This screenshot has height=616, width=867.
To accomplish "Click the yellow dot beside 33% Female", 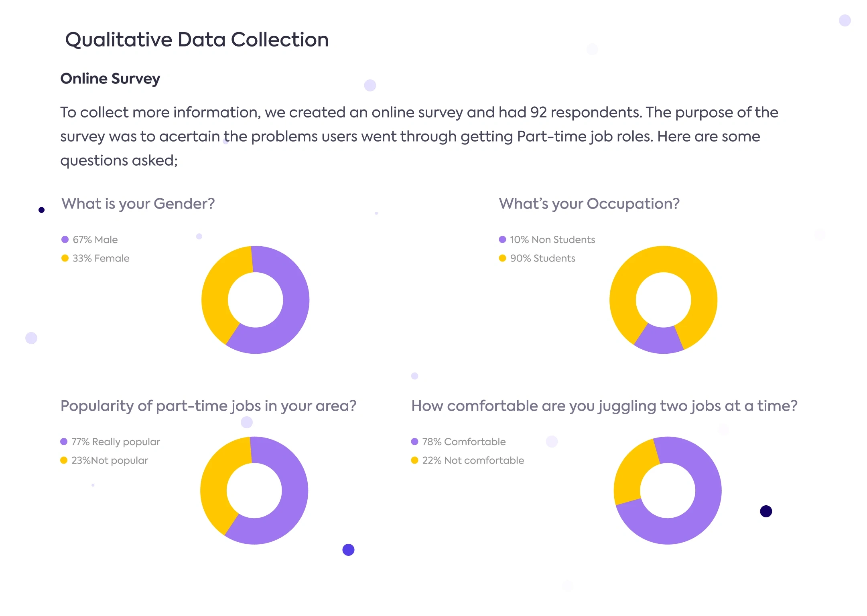I will [x=65, y=258].
